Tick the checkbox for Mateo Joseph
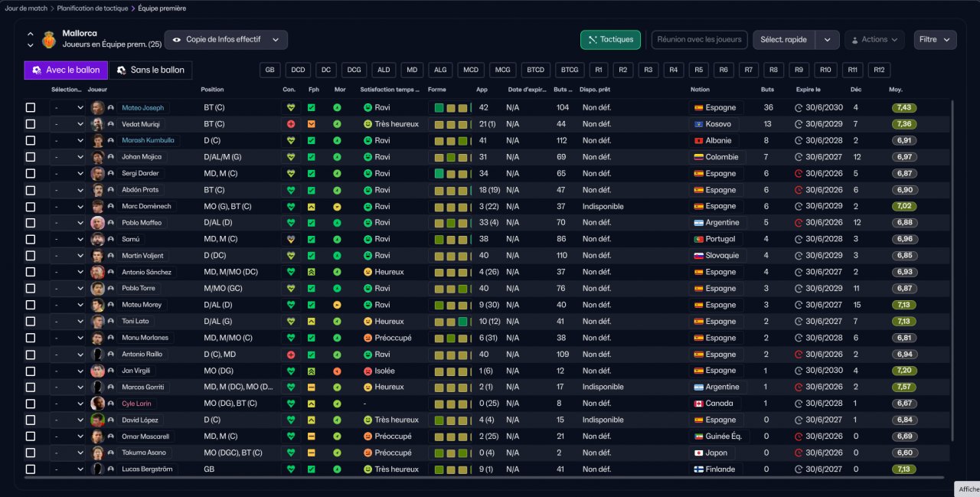980x497 pixels. pos(31,108)
